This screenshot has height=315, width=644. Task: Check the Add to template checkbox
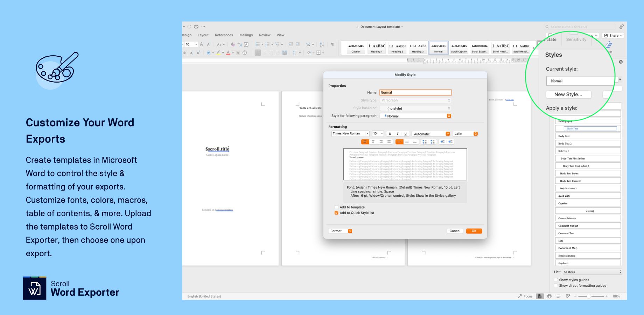tap(336, 207)
